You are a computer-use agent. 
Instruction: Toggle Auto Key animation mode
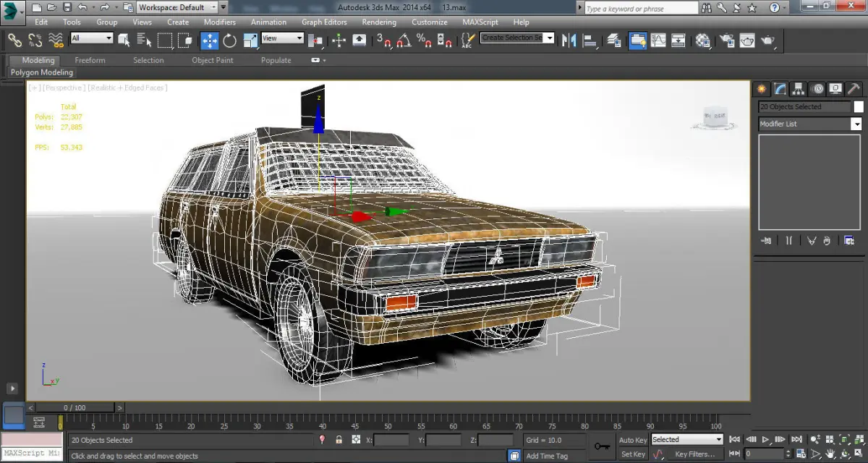point(632,440)
